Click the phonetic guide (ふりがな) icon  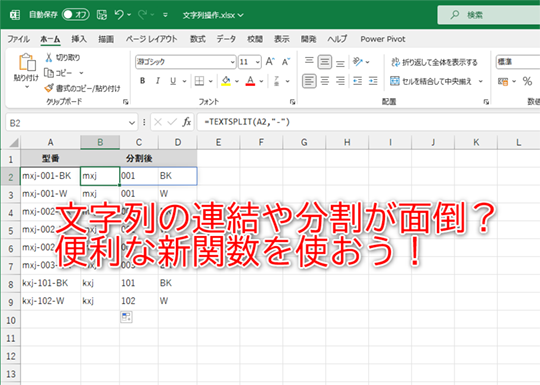277,81
